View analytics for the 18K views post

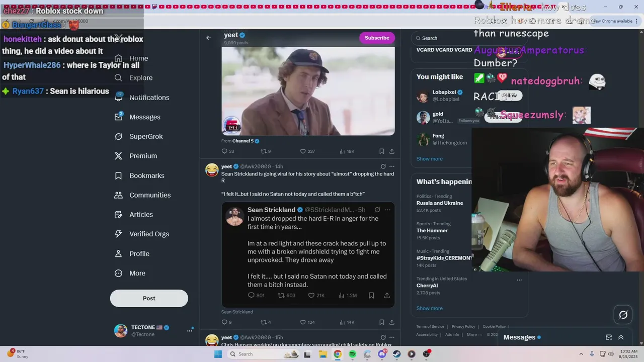click(x=347, y=151)
